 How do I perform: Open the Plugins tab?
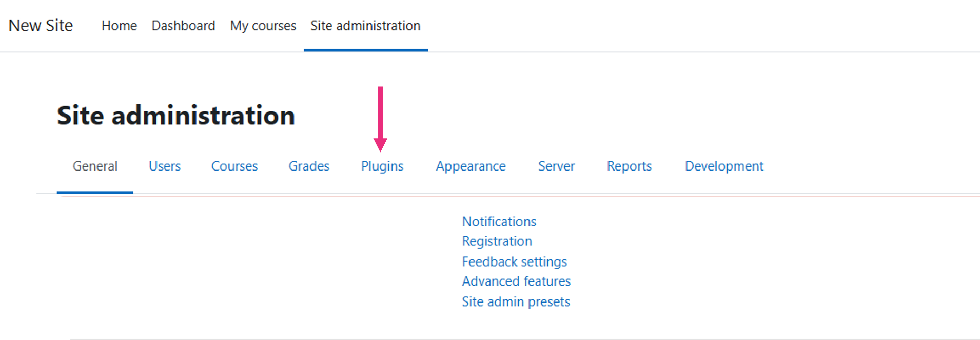click(382, 166)
